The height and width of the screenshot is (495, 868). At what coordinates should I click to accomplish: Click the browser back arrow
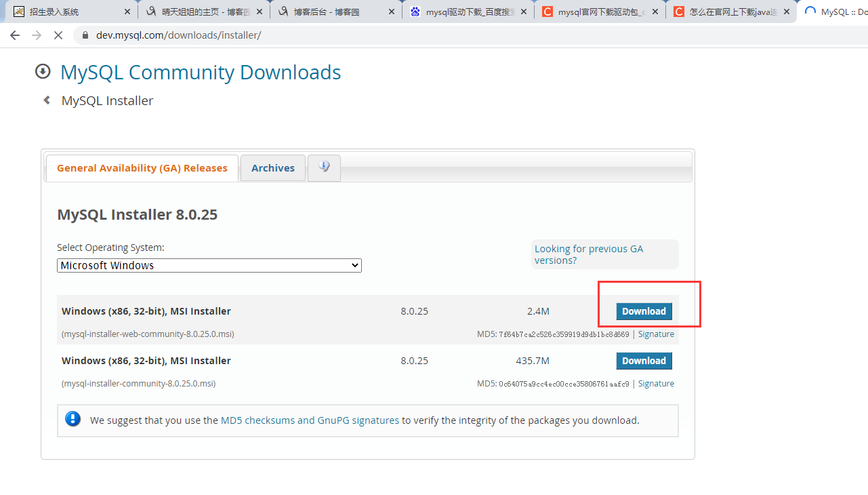pyautogui.click(x=15, y=35)
